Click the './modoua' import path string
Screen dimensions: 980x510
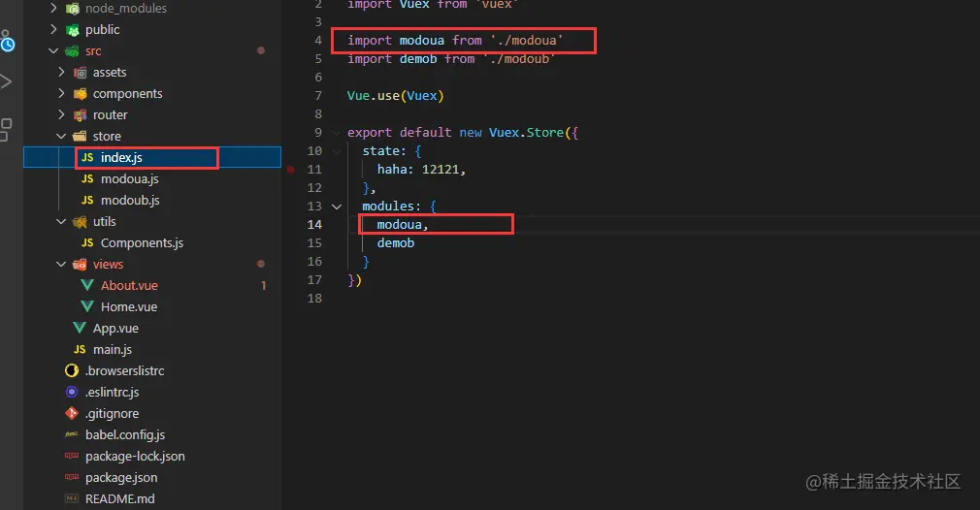(x=526, y=40)
